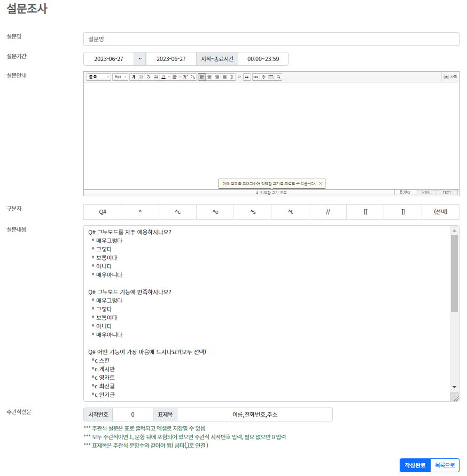Switch editor to TEXT tab
Screen dimensions: 467x476
447,193
